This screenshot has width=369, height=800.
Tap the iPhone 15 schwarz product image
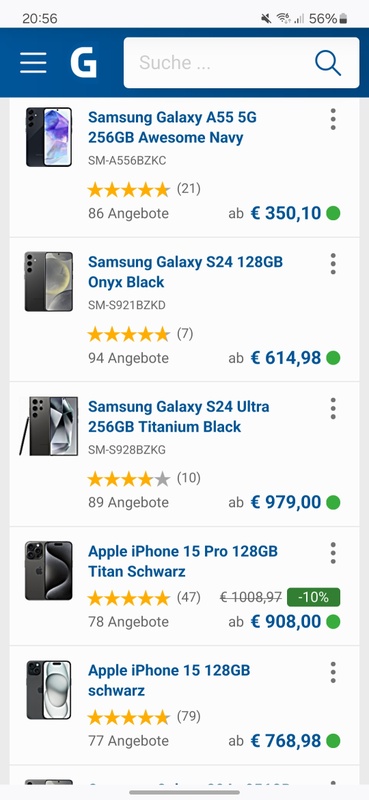pos(49,690)
